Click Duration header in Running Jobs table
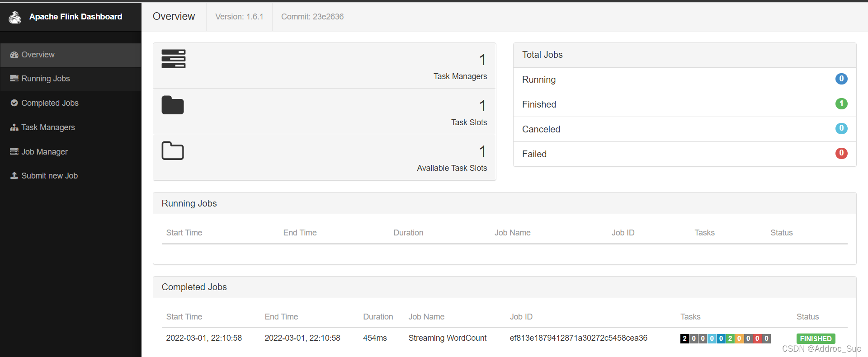 [408, 233]
